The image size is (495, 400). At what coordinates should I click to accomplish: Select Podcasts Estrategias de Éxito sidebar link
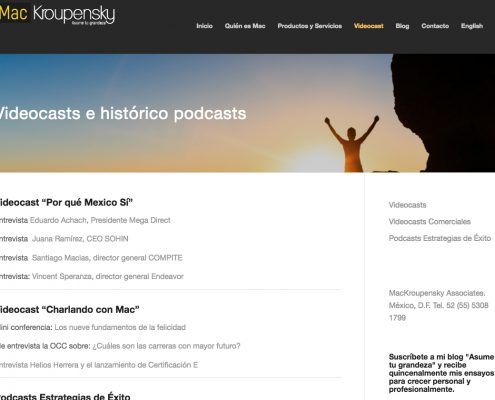(x=440, y=238)
